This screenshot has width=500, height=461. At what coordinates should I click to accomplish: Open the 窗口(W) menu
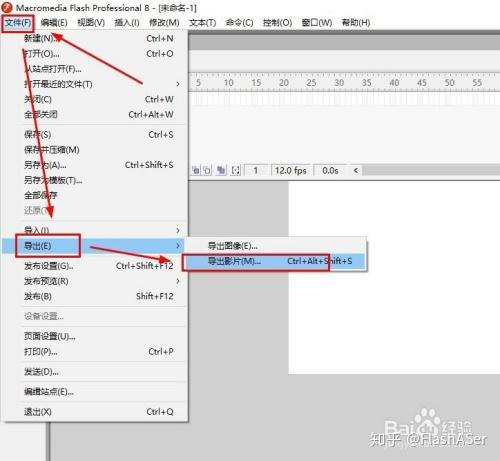(x=317, y=23)
